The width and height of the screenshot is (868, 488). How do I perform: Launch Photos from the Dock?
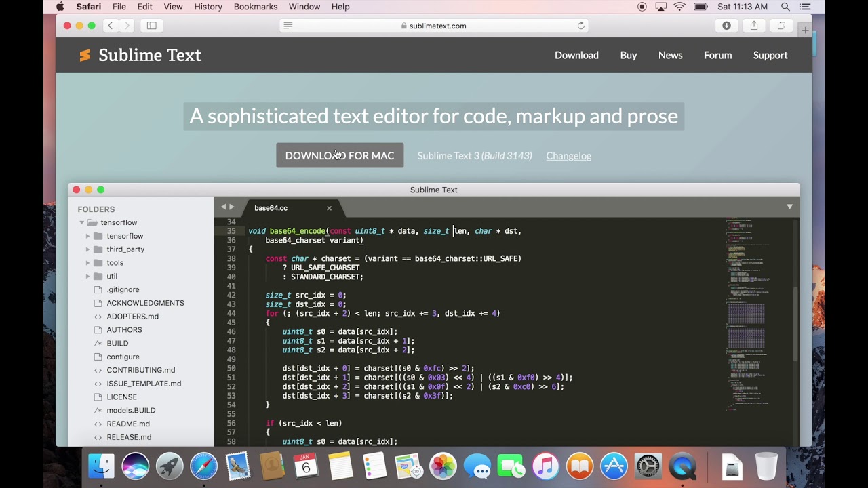(x=443, y=466)
